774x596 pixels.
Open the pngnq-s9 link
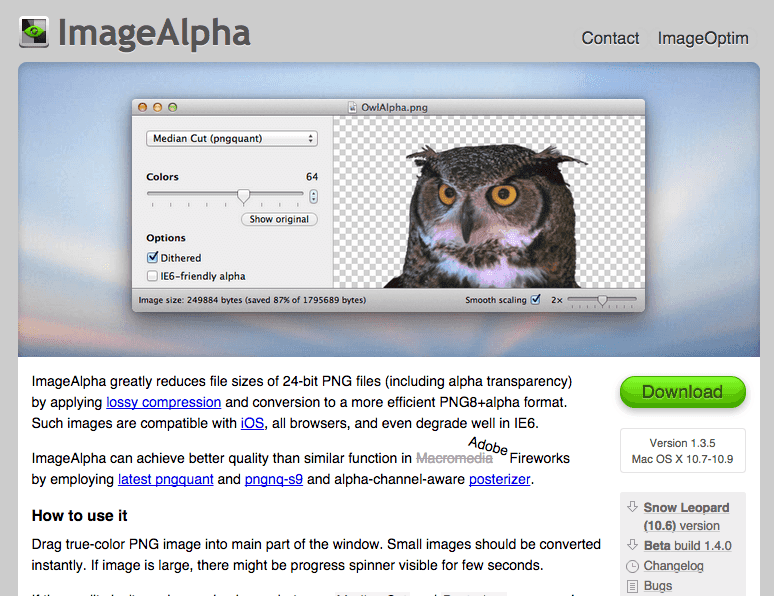[x=273, y=479]
